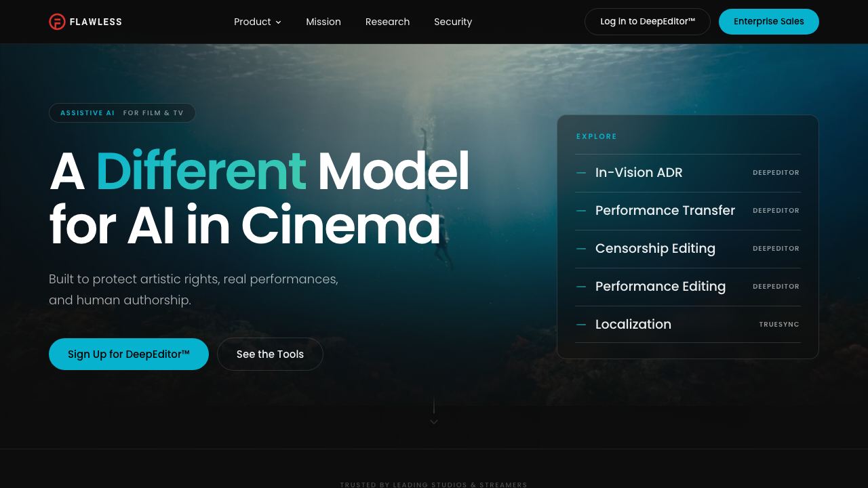Open the Mission page
The width and height of the screenshot is (868, 488).
323,22
